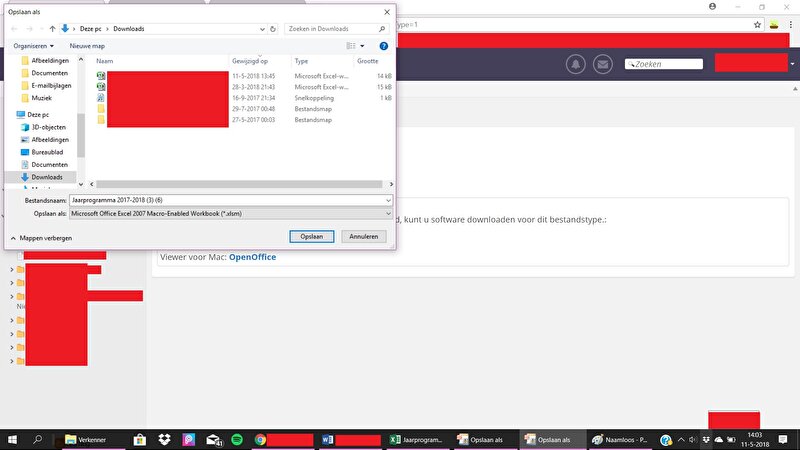Open Dropbox from the taskbar

coord(163,440)
